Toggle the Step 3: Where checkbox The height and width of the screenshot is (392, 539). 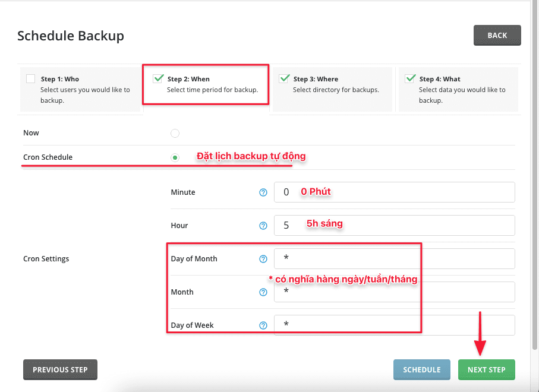(x=284, y=78)
